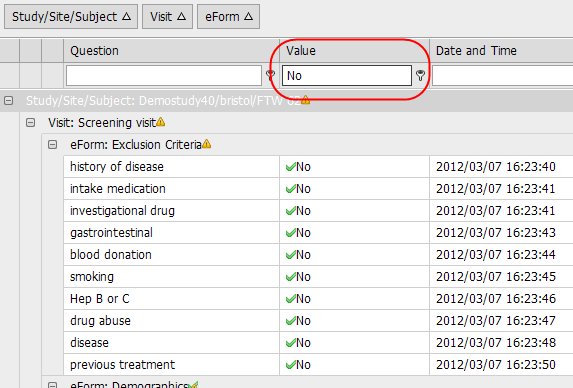Click the Value filter field containing No
Screen dimensions: 573x388
coord(347,76)
